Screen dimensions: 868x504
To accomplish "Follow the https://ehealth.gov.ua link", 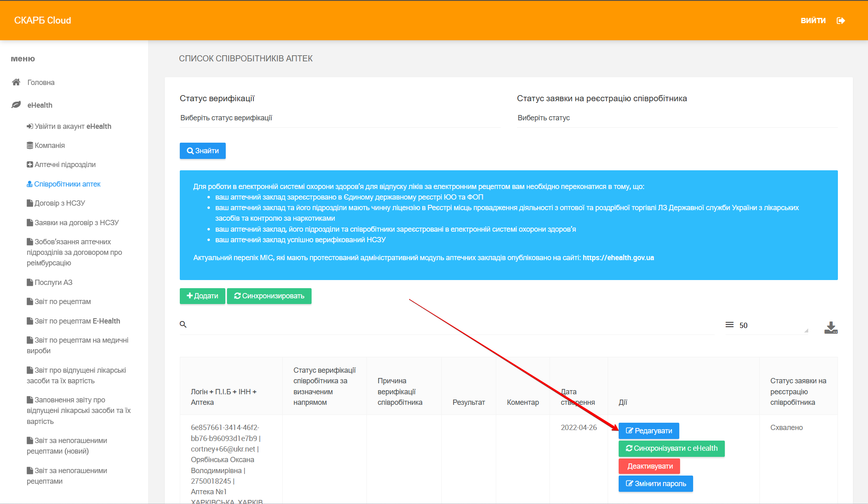I will pos(618,258).
